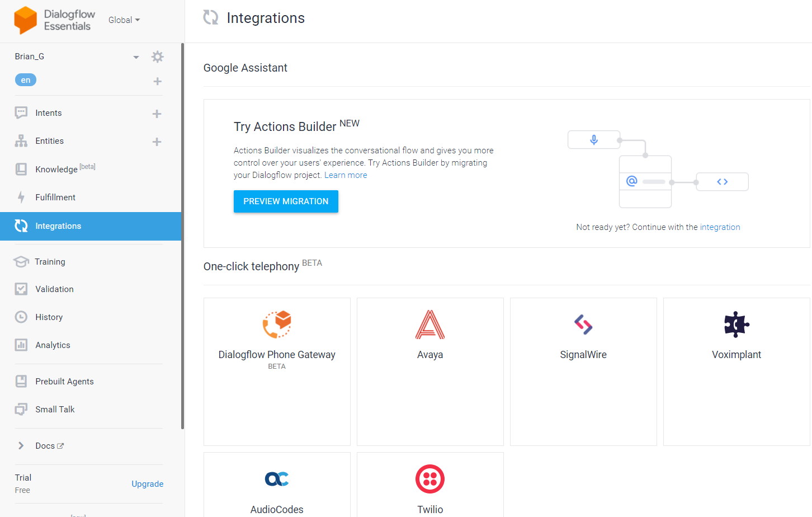Click the Fulfillment lightning bolt icon
The image size is (812, 517).
coord(21,198)
